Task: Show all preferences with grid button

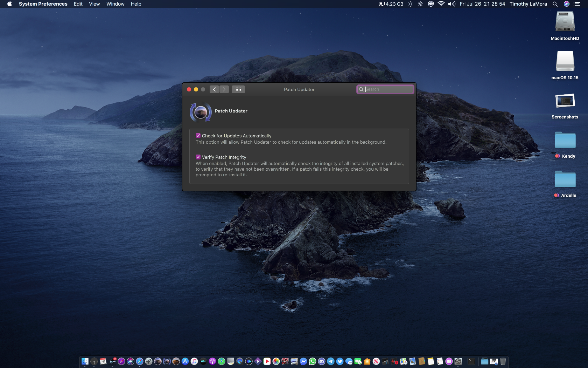Action: click(x=238, y=89)
